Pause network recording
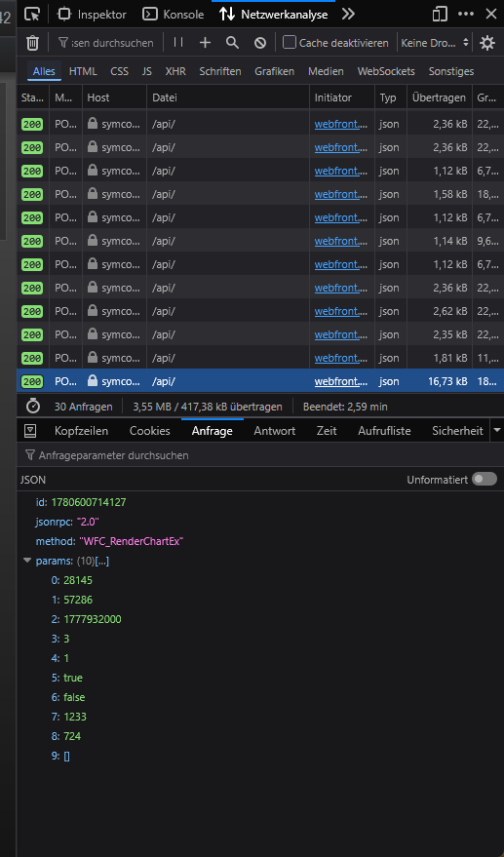 coord(178,43)
